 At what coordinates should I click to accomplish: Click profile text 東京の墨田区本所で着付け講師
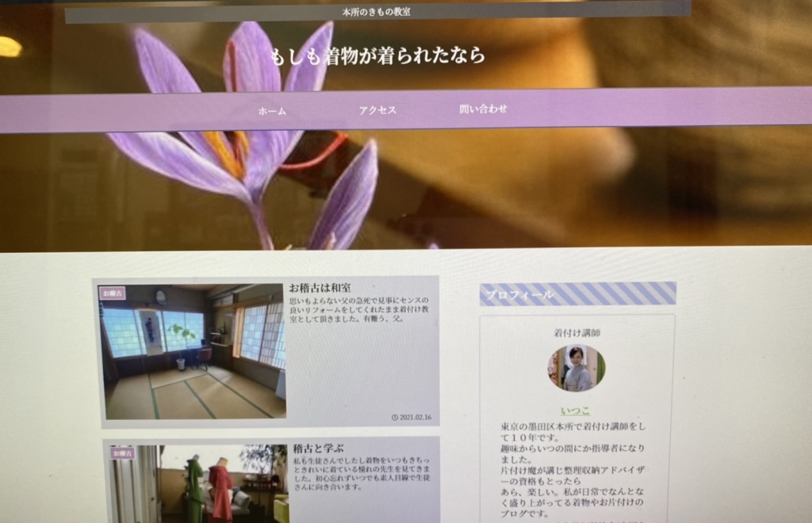573,432
